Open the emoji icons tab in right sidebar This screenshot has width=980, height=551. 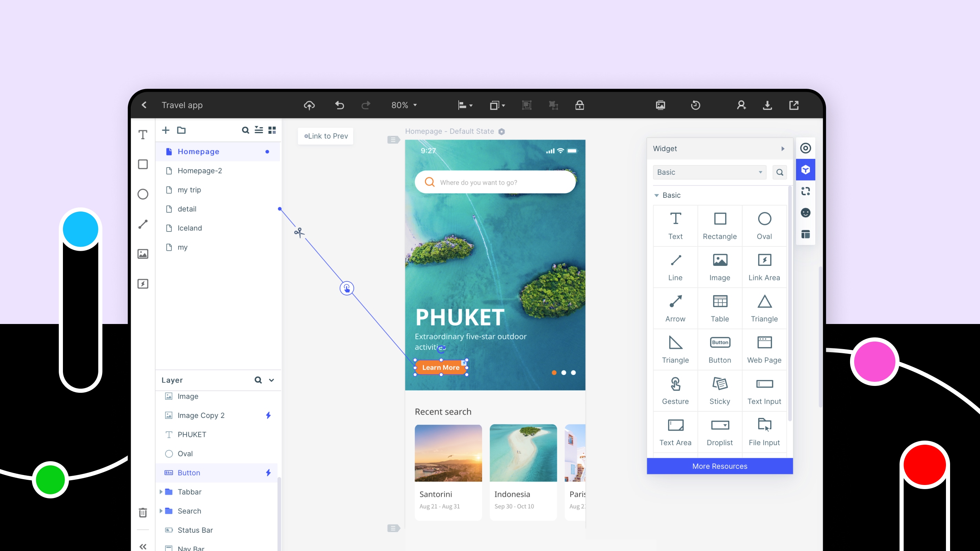(805, 213)
